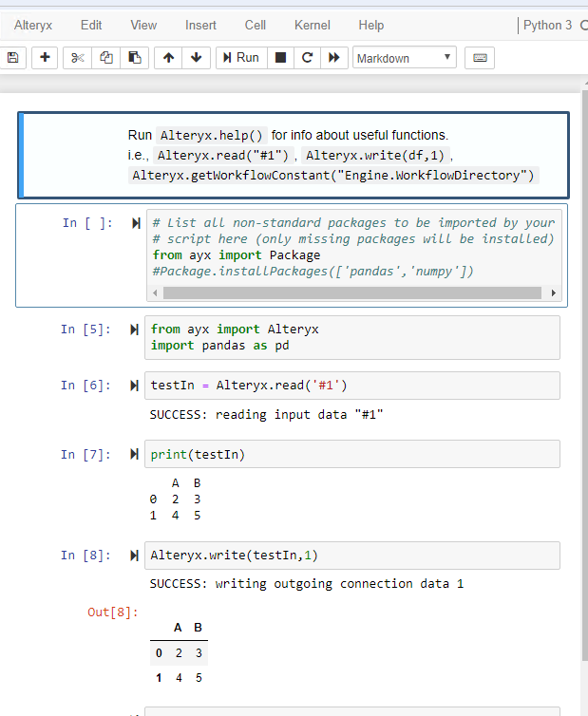
Task: Click into the 'import pandas as pd' code cell
Action: click(x=352, y=337)
